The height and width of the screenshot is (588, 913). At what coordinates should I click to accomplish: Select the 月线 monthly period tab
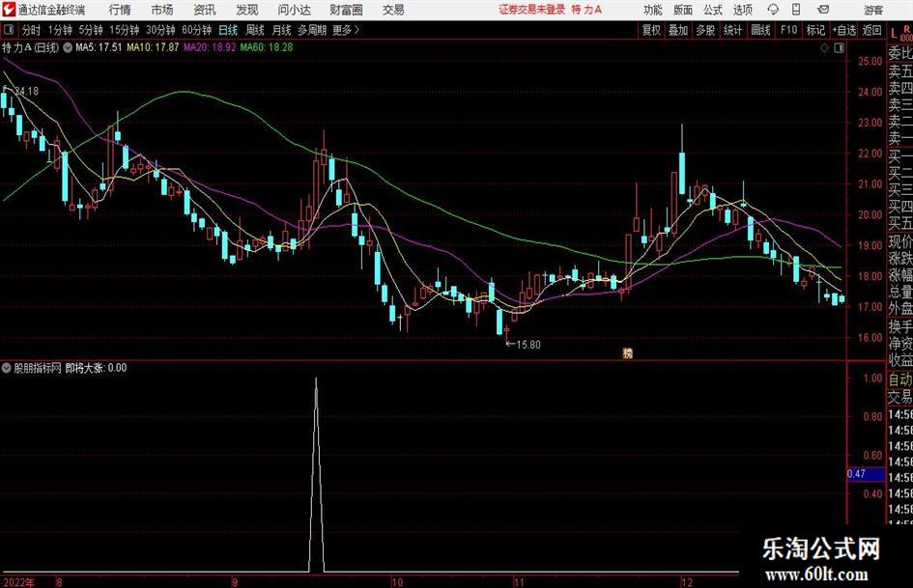coord(282,30)
